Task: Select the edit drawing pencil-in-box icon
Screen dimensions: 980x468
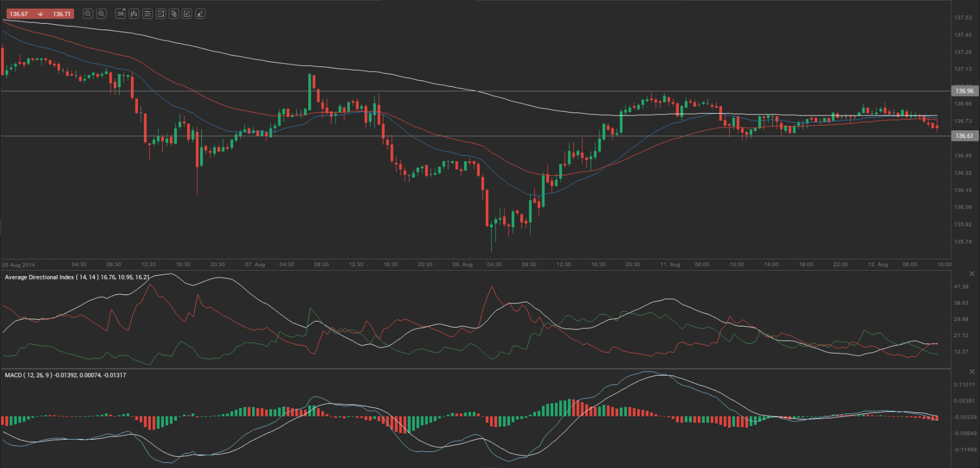Action: (x=187, y=14)
